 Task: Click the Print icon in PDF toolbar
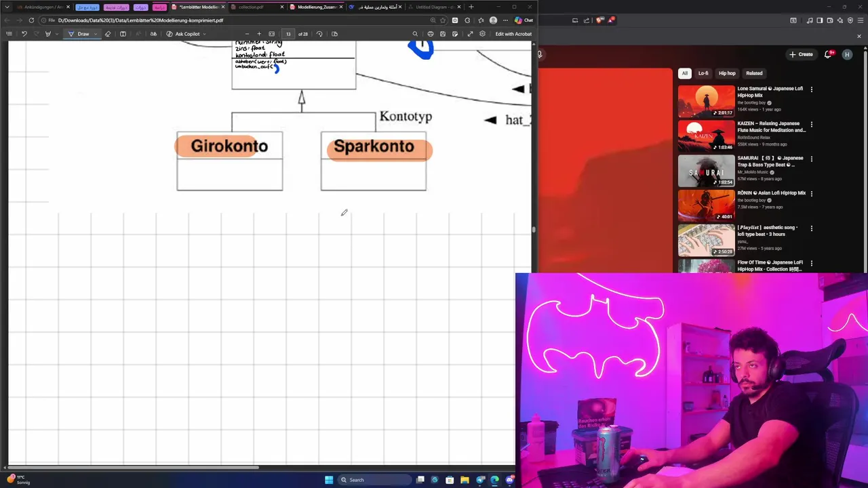(x=430, y=34)
